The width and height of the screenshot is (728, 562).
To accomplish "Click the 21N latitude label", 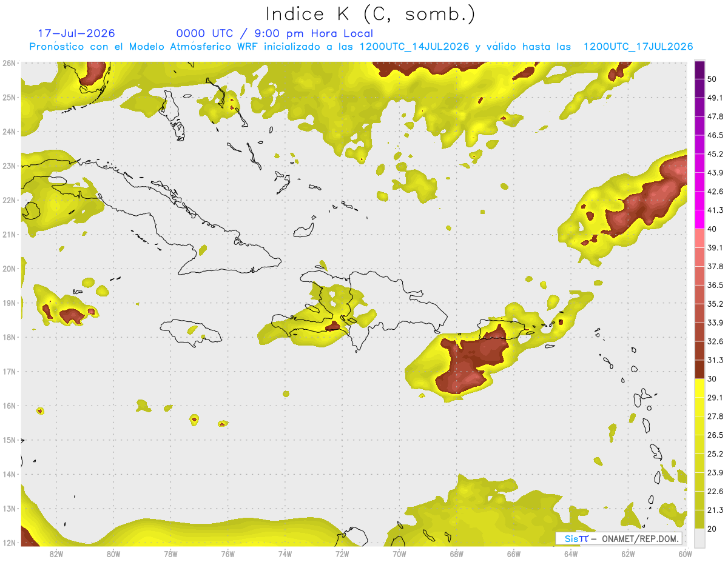I will coord(9,235).
